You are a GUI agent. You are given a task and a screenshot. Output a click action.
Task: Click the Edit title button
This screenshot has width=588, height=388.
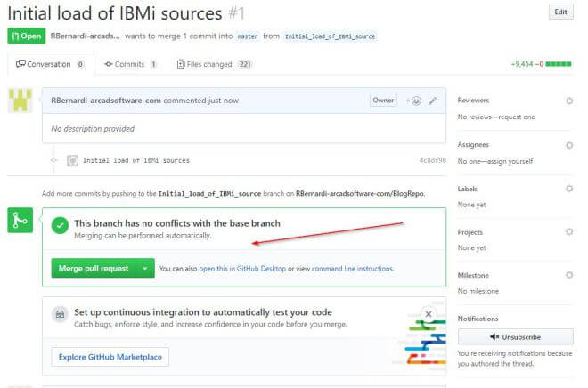[x=560, y=12]
